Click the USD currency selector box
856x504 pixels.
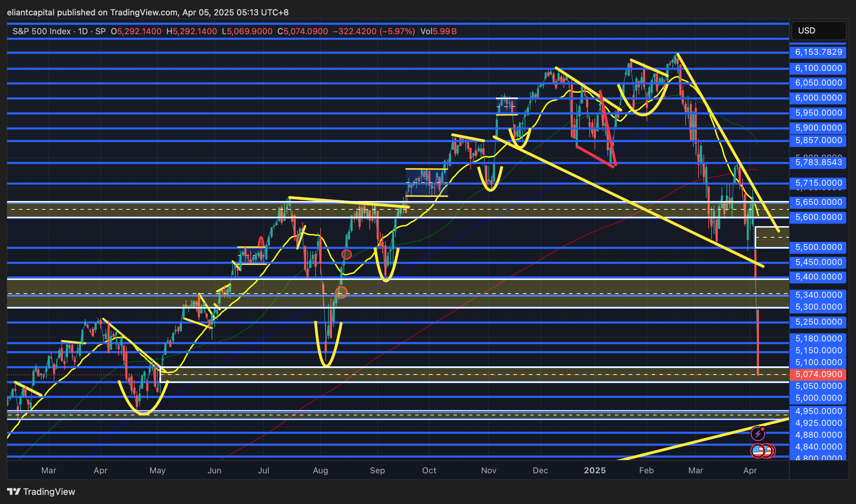click(818, 31)
